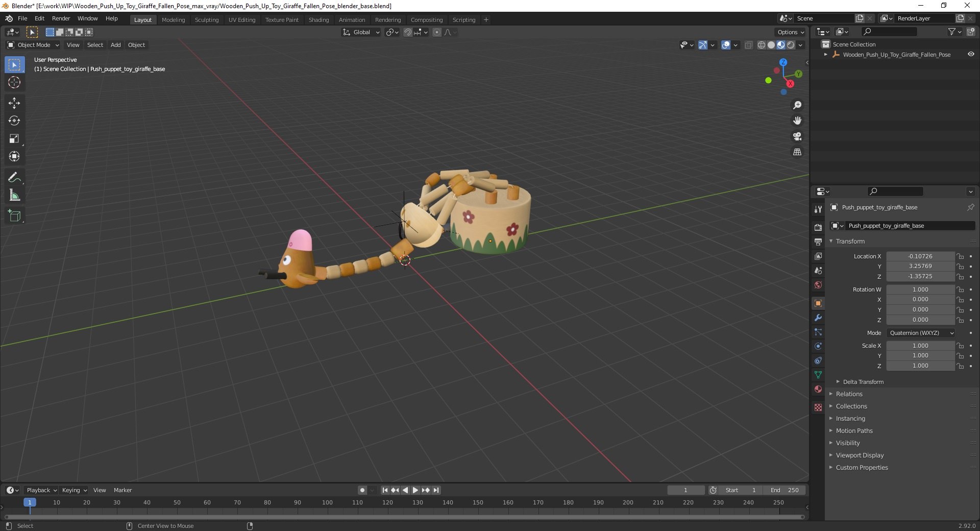Open Scene properties tab
The image size is (980, 531).
[x=818, y=271]
